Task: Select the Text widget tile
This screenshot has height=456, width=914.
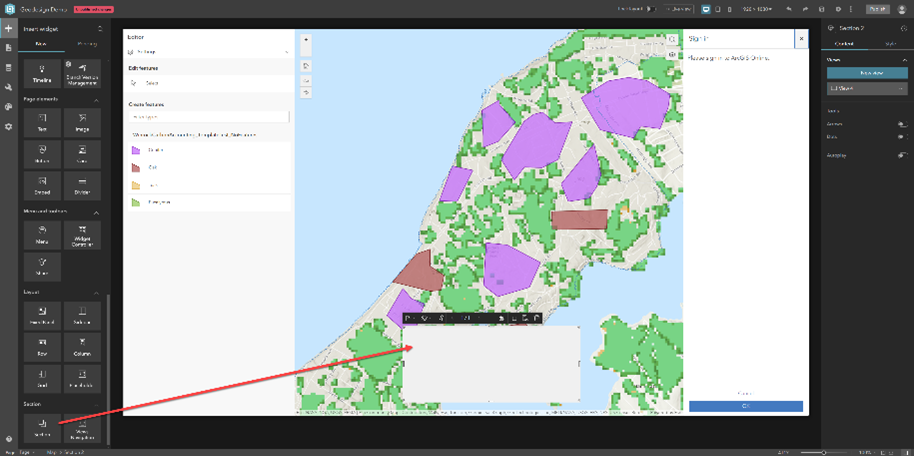Action: (x=43, y=122)
